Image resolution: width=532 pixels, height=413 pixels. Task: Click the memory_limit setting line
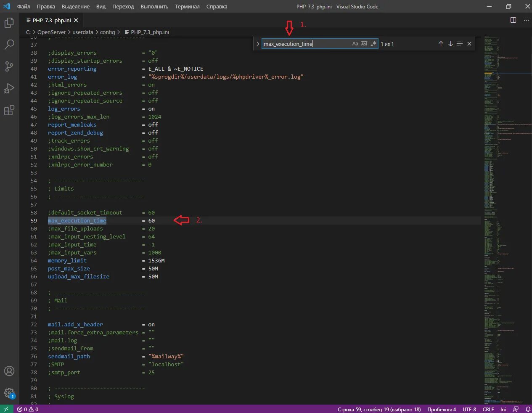(x=67, y=260)
